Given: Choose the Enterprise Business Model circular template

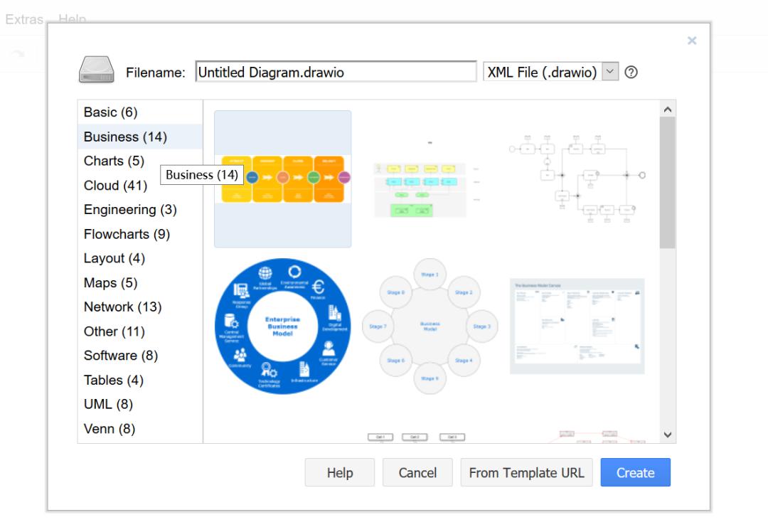Looking at the screenshot, I should point(282,326).
